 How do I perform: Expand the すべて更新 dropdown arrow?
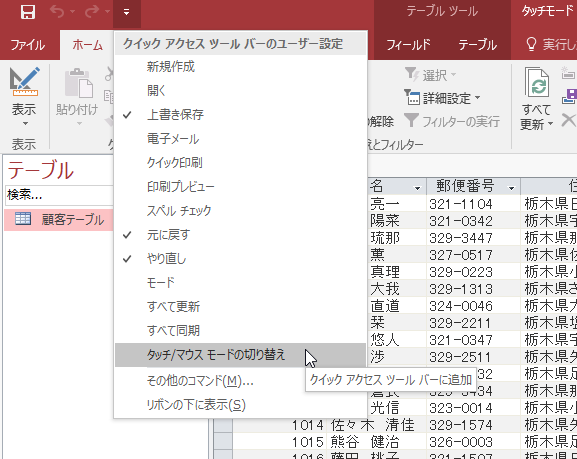click(x=551, y=124)
